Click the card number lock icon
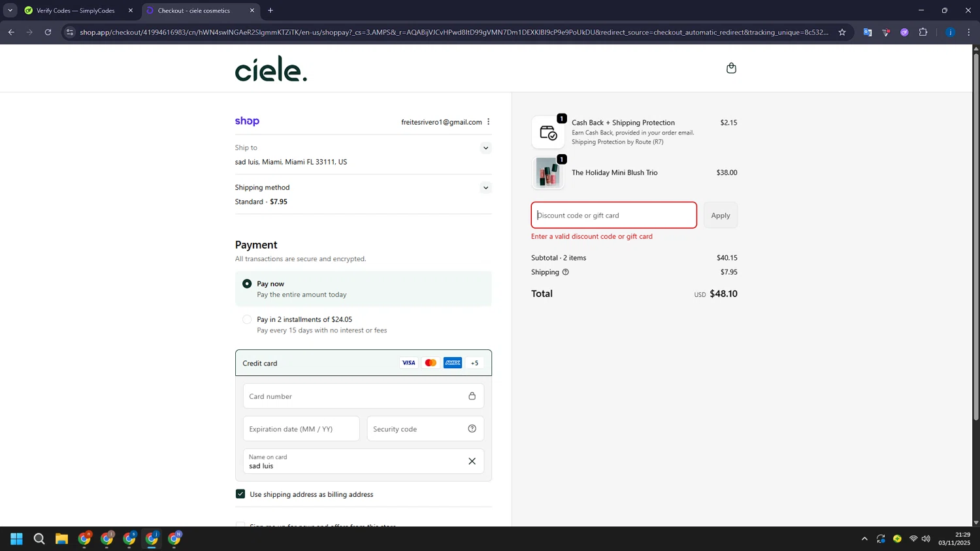 click(x=472, y=396)
